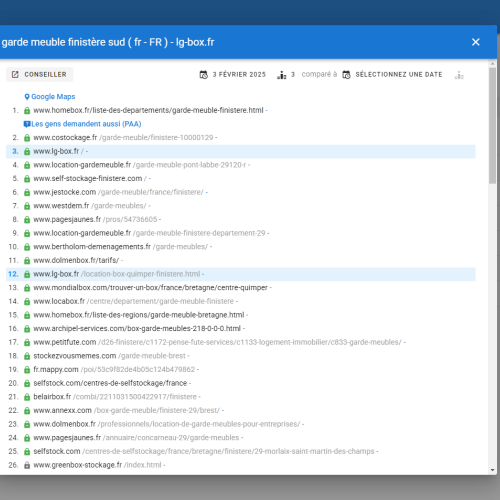Click lock icon in rank 12 lg-box.fr row

27,274
